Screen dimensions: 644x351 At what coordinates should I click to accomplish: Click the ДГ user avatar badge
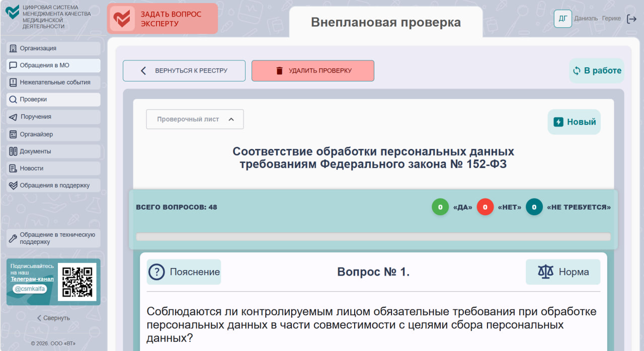(x=562, y=19)
